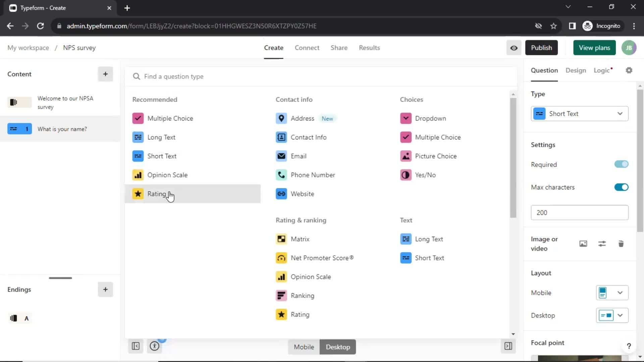Pick the Picture Choice question type
This screenshot has width=644, height=362.
coord(428,156)
